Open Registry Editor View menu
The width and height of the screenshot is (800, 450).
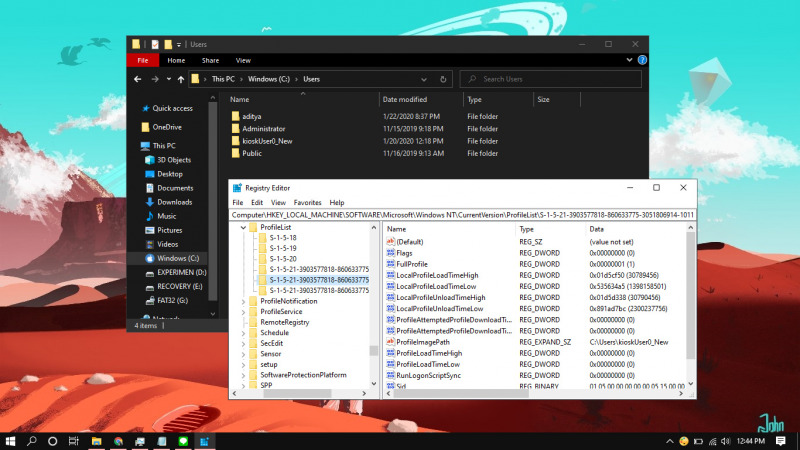[x=278, y=203]
